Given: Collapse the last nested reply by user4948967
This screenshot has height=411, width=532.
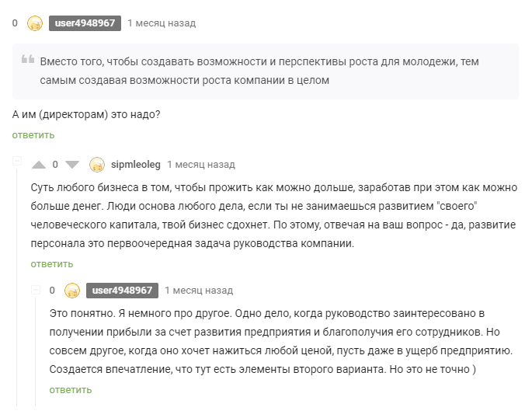Looking at the screenshot, I should pos(36,291).
